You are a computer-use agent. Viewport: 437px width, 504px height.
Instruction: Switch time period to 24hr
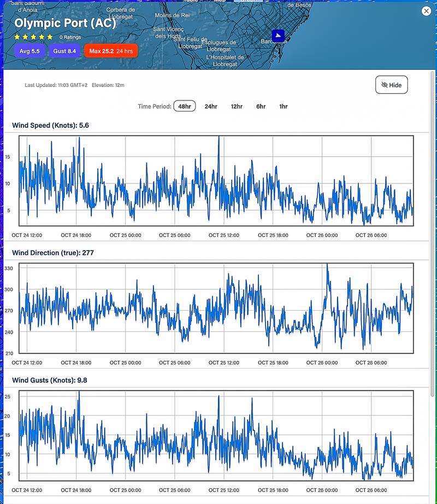pos(211,106)
